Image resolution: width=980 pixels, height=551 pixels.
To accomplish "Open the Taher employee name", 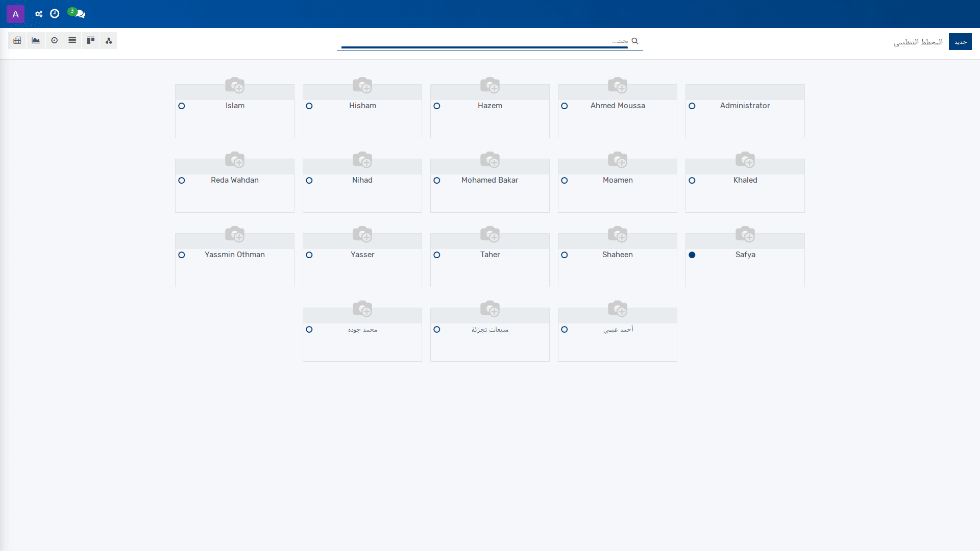I will click(490, 255).
